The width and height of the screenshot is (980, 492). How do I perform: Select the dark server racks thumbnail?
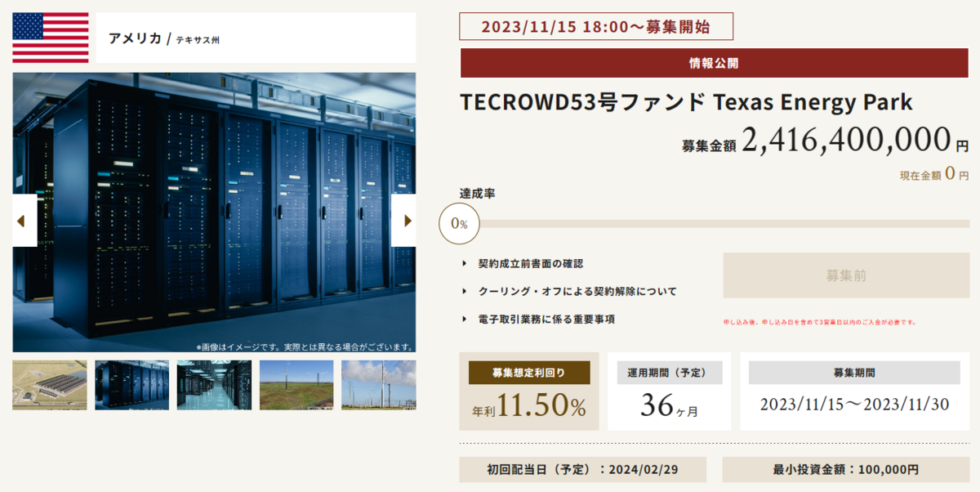tap(132, 385)
